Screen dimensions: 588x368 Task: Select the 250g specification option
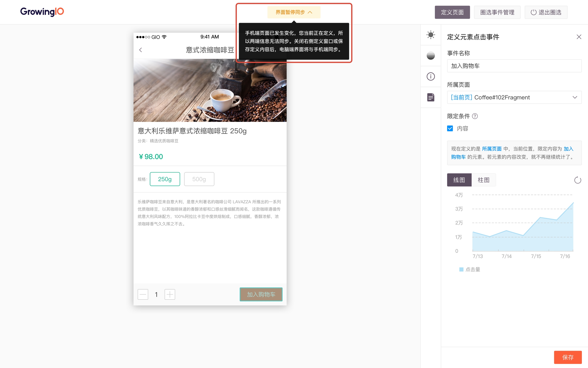(165, 179)
